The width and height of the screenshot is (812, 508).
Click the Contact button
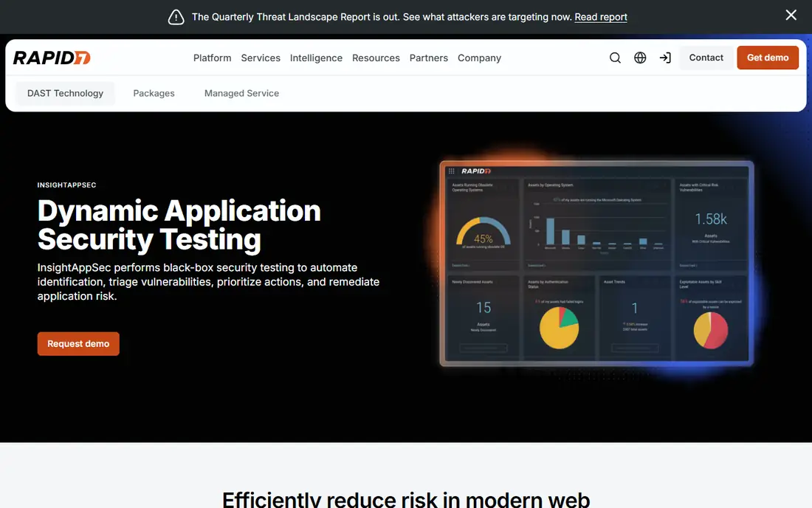tap(706, 58)
